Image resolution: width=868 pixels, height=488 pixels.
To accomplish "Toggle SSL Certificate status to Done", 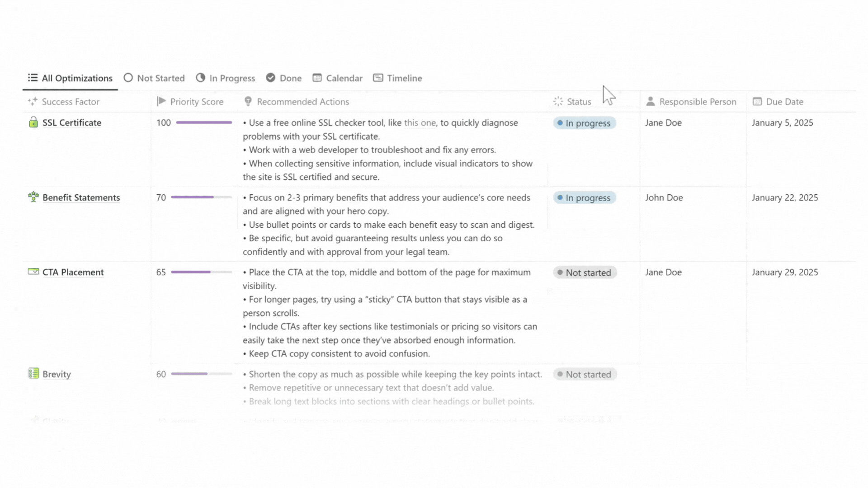I will [x=584, y=123].
